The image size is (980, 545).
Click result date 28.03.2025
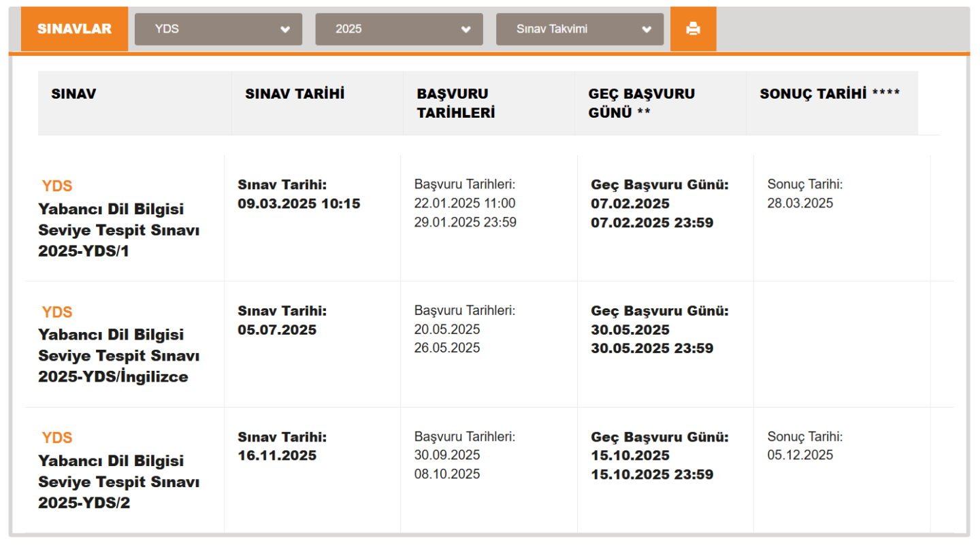tap(800, 203)
